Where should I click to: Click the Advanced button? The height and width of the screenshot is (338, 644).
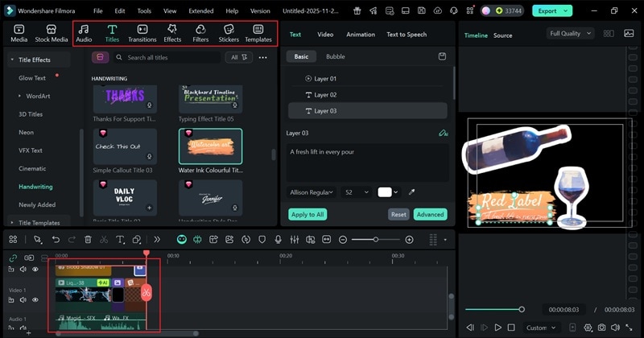pyautogui.click(x=430, y=214)
